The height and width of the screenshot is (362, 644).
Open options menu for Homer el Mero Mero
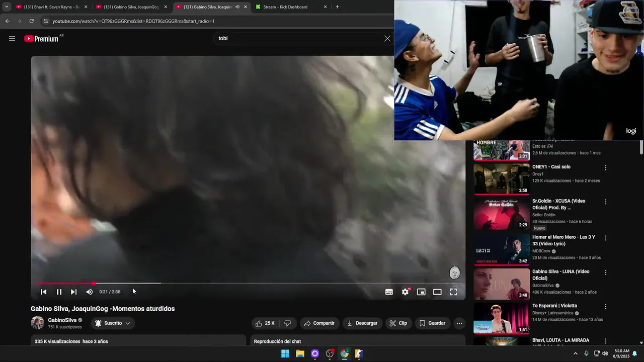click(x=606, y=238)
